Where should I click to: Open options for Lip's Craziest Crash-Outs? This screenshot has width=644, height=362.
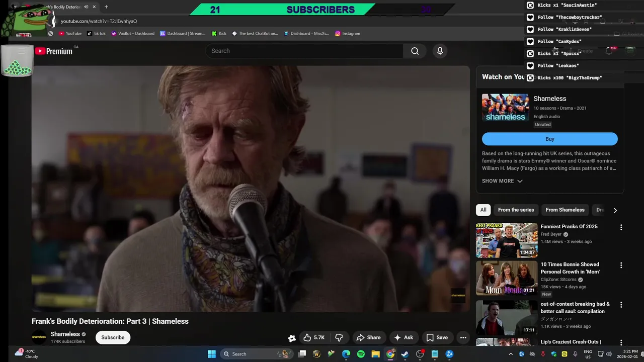point(621,342)
